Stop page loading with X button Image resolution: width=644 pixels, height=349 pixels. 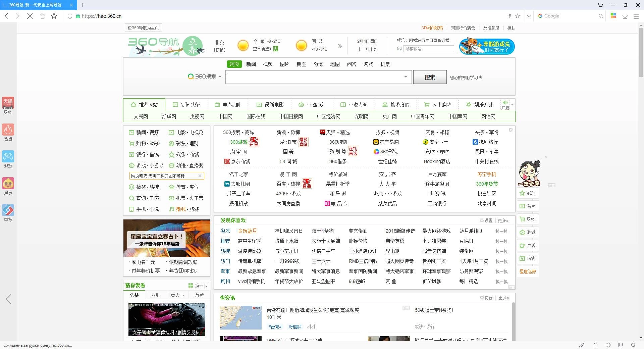click(30, 16)
